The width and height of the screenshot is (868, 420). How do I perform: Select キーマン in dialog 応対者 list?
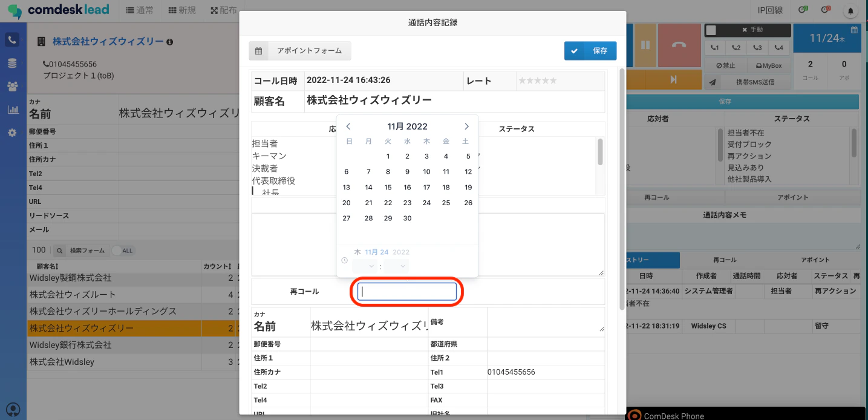[x=269, y=156]
